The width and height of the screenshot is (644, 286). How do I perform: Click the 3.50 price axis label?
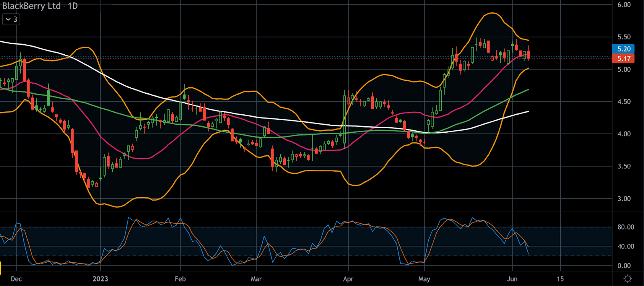(624, 166)
